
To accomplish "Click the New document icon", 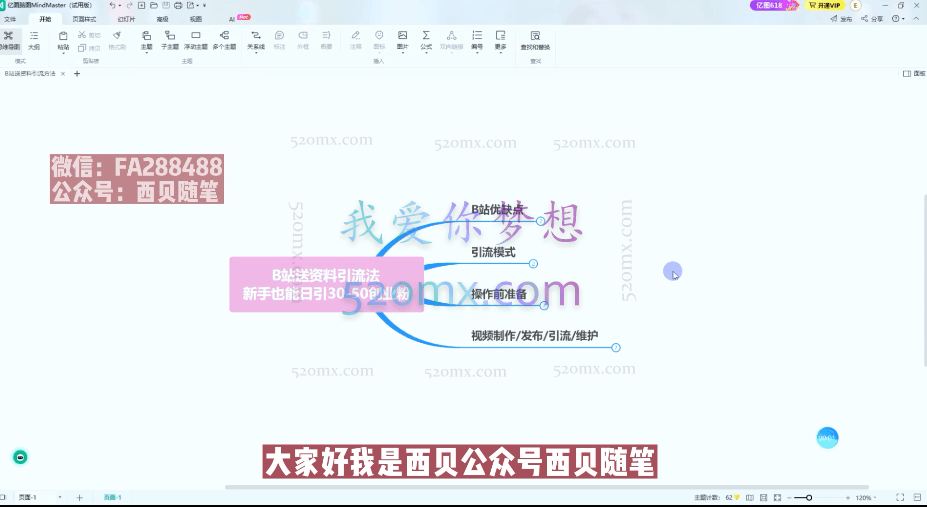I will tap(141, 5).
